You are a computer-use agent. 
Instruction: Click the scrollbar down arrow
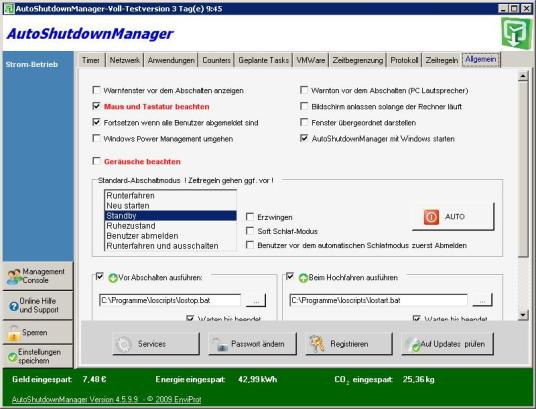click(523, 315)
